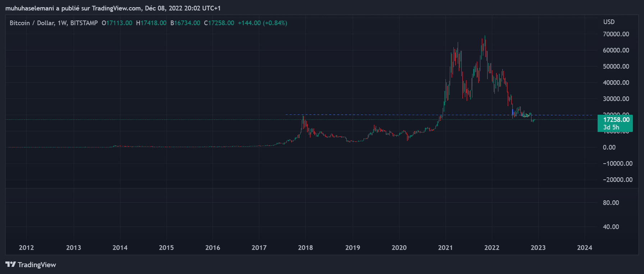Click the close value C17258.00
644x274 pixels.
click(x=219, y=23)
